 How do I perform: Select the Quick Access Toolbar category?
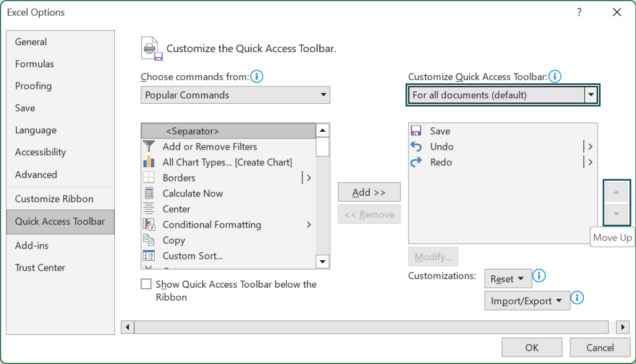pyautogui.click(x=60, y=222)
